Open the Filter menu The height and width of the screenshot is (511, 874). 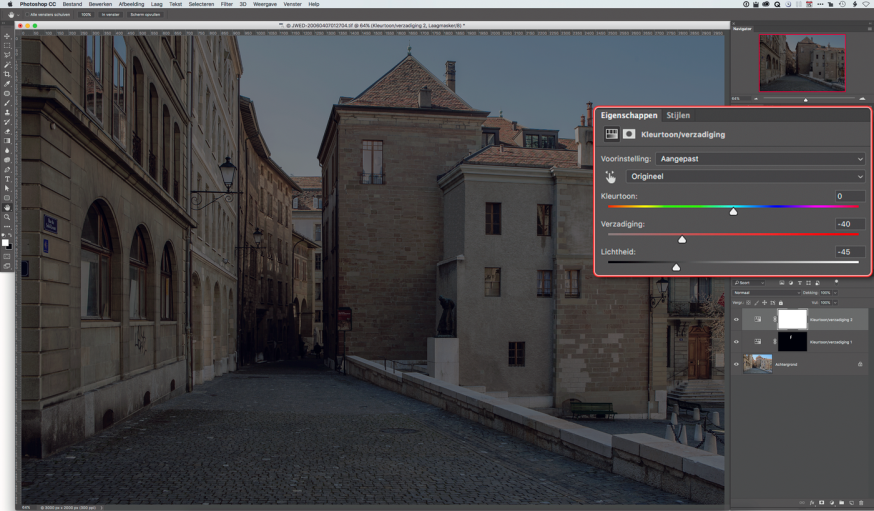click(x=226, y=4)
